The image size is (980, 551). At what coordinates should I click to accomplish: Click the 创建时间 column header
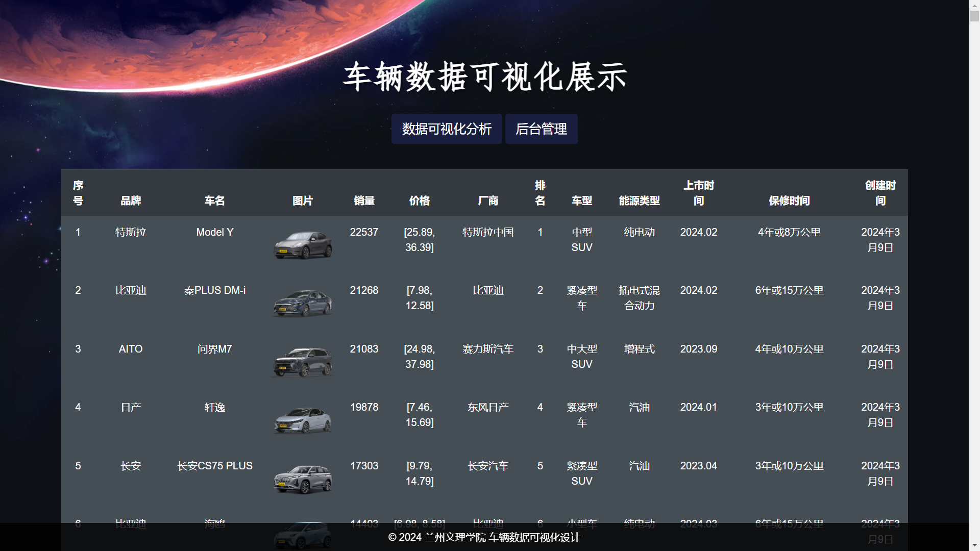880,193
